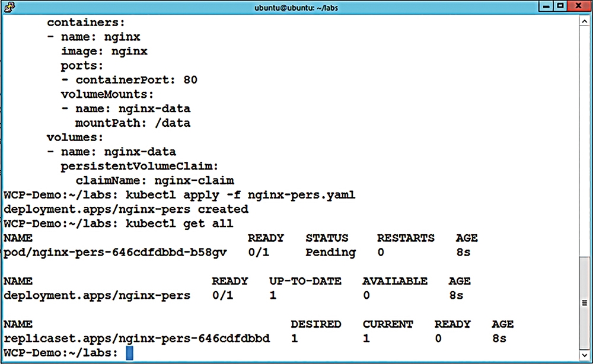The image size is (593, 364).
Task: Click the line 'deployment.apps/nginx-pers created'
Action: coord(126,209)
